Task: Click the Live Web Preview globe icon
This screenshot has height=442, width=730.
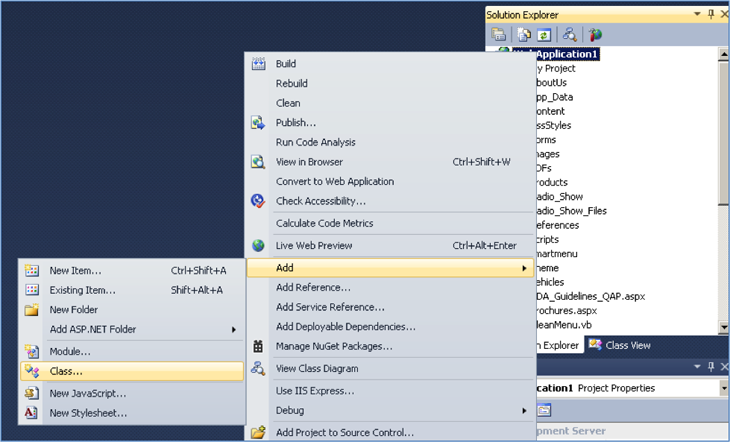Action: point(258,245)
